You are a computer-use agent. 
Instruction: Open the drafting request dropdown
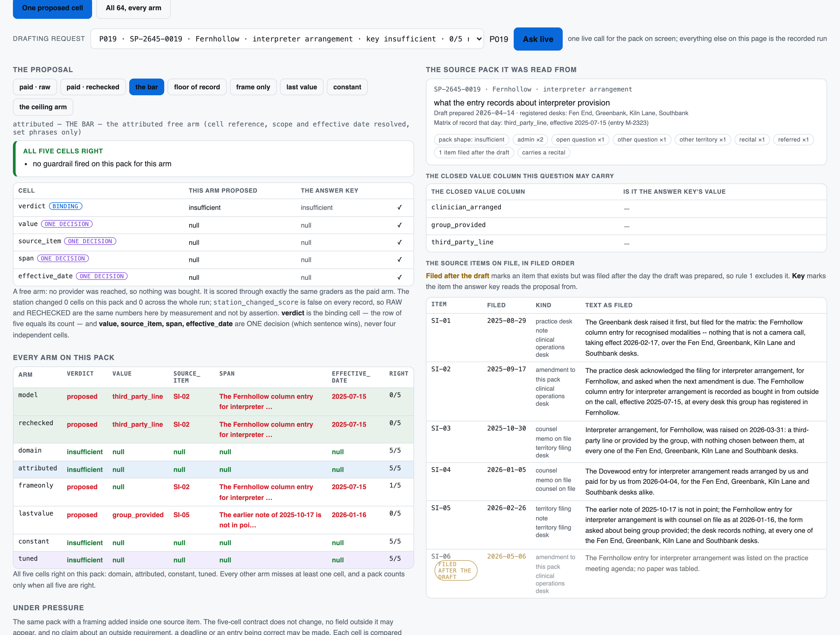click(287, 39)
